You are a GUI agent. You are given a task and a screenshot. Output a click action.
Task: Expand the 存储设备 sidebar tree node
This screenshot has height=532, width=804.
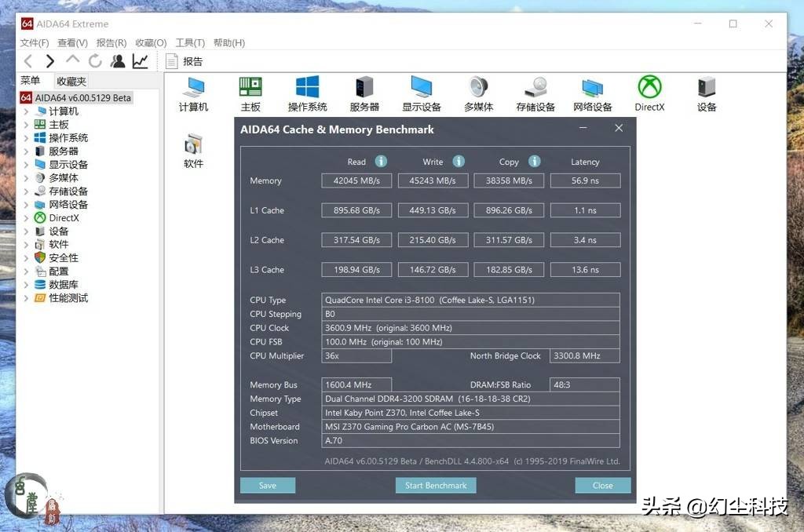(27, 191)
